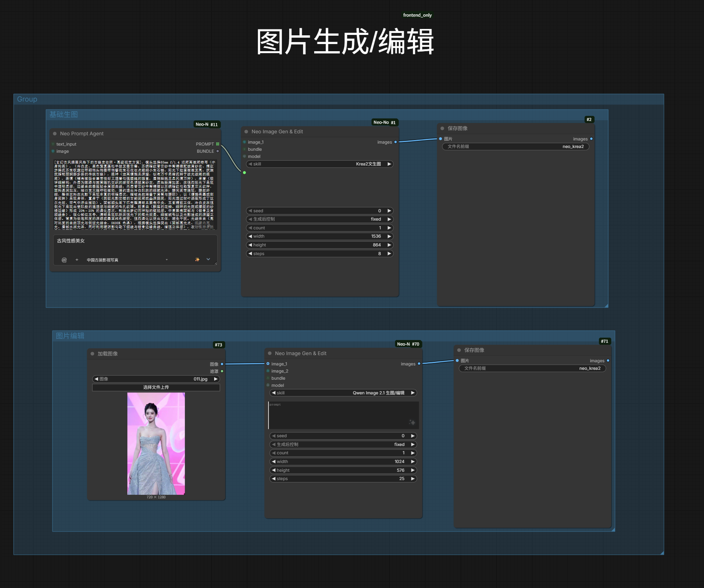Click the plus icon beside the @ symbol
The height and width of the screenshot is (588, 704).
click(x=77, y=260)
